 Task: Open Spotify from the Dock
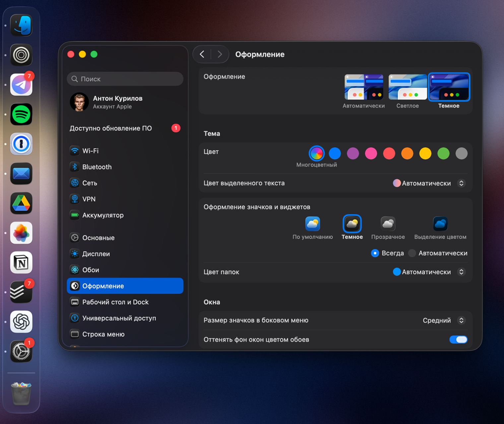pyautogui.click(x=21, y=114)
